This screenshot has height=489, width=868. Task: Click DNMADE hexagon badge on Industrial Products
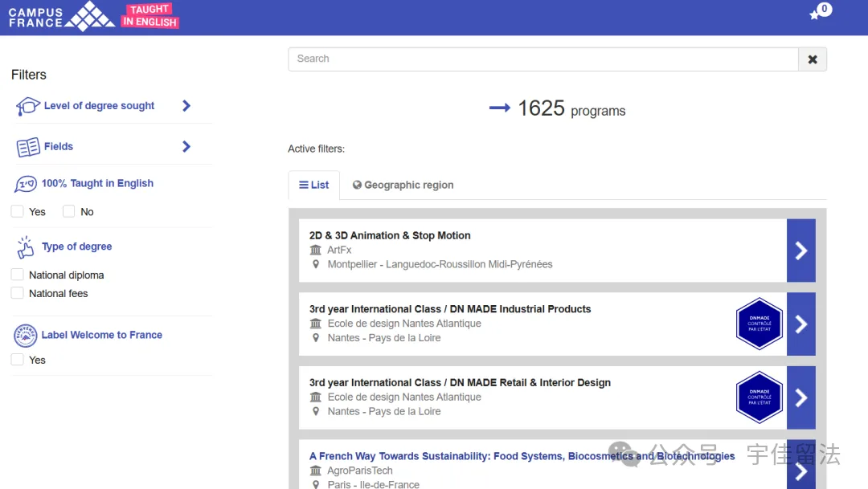(759, 324)
